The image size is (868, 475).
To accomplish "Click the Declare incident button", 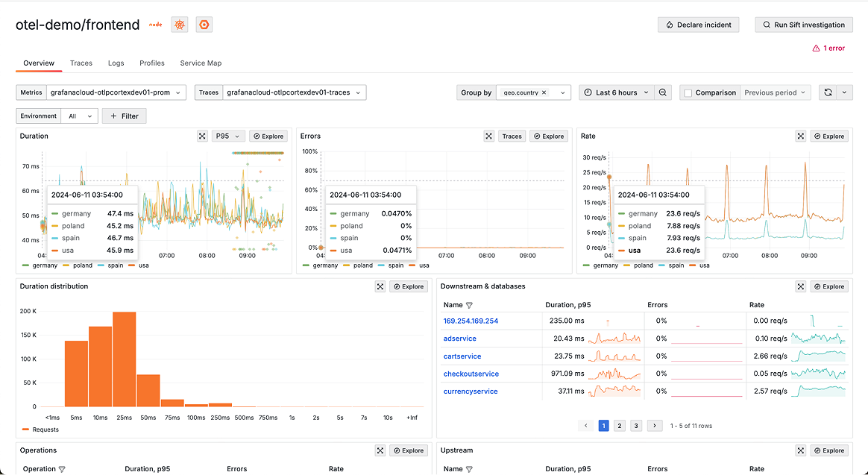I will click(x=698, y=25).
